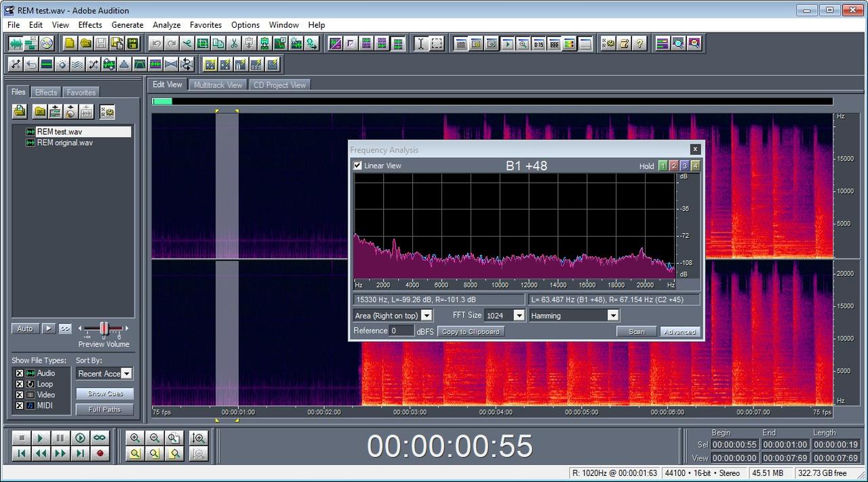Toggle the MIDI file type checkbox
The image size is (868, 482).
(20, 405)
